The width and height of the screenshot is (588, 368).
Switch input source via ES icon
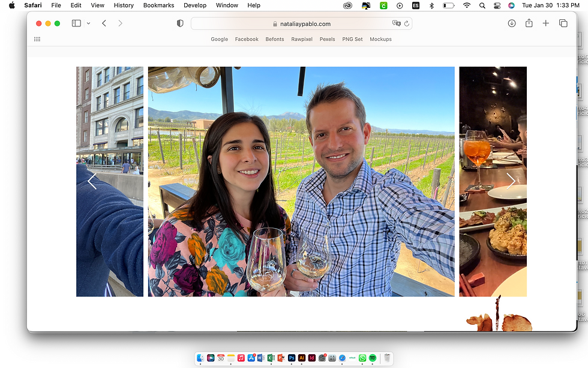click(x=415, y=5)
